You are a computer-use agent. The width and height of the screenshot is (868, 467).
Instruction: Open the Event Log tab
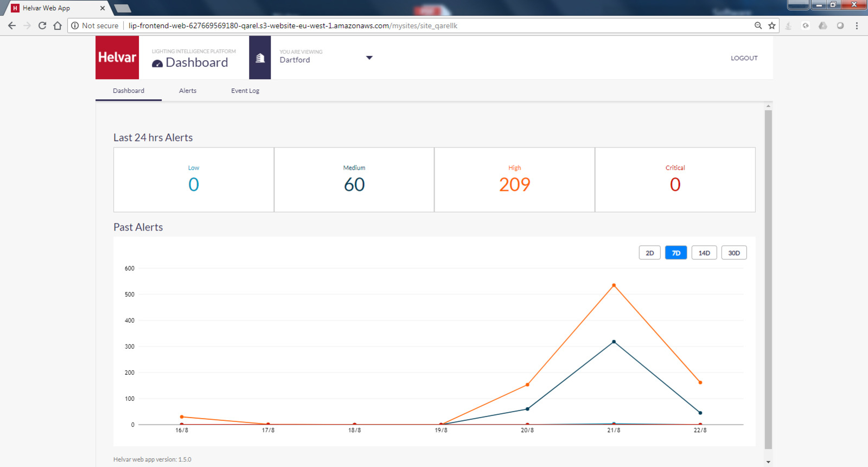245,91
